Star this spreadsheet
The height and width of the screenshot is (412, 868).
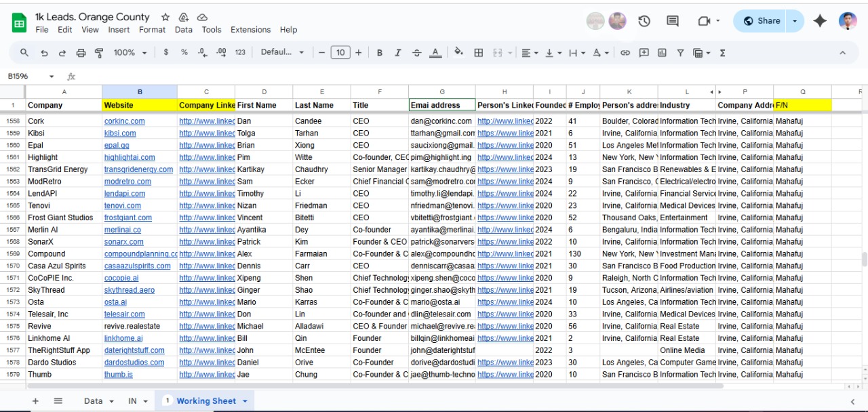point(165,17)
